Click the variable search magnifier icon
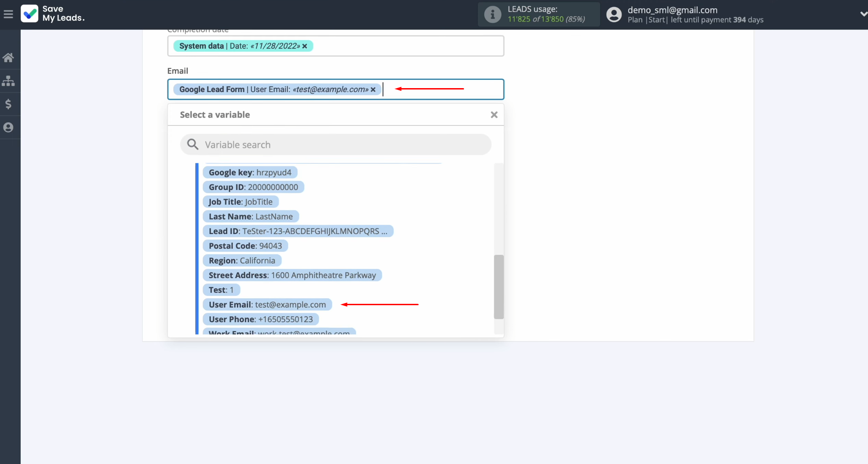Image resolution: width=868 pixels, height=464 pixels. [193, 145]
